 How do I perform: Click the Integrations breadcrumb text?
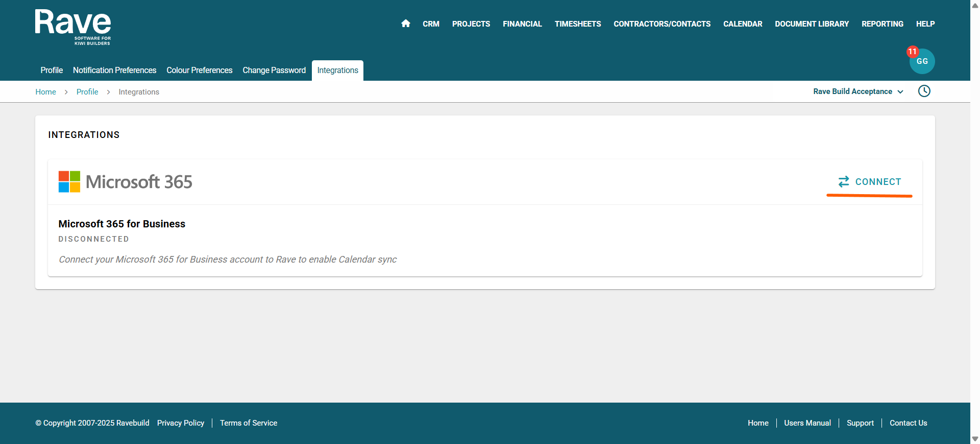coord(139,92)
